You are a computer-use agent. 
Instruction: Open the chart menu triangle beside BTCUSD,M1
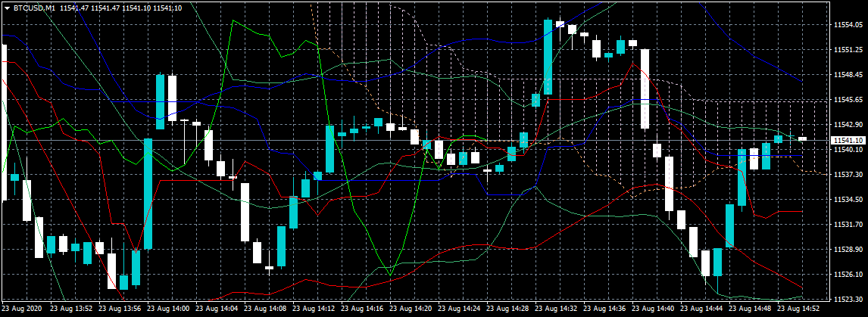[x=7, y=8]
